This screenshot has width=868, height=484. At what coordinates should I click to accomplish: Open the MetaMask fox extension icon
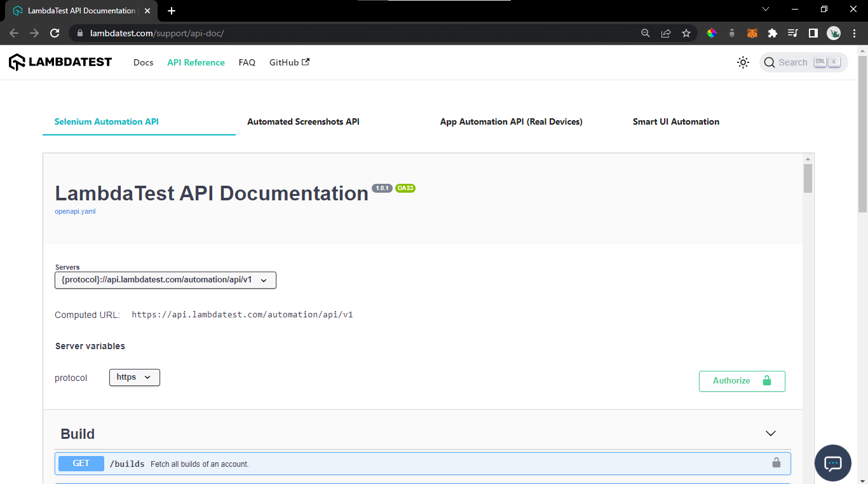(x=752, y=33)
